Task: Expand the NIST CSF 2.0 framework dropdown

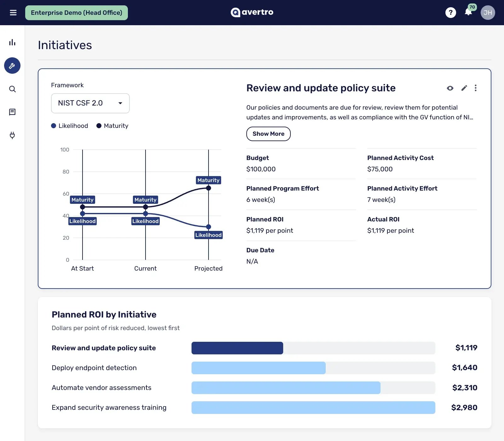Action: pyautogui.click(x=90, y=103)
